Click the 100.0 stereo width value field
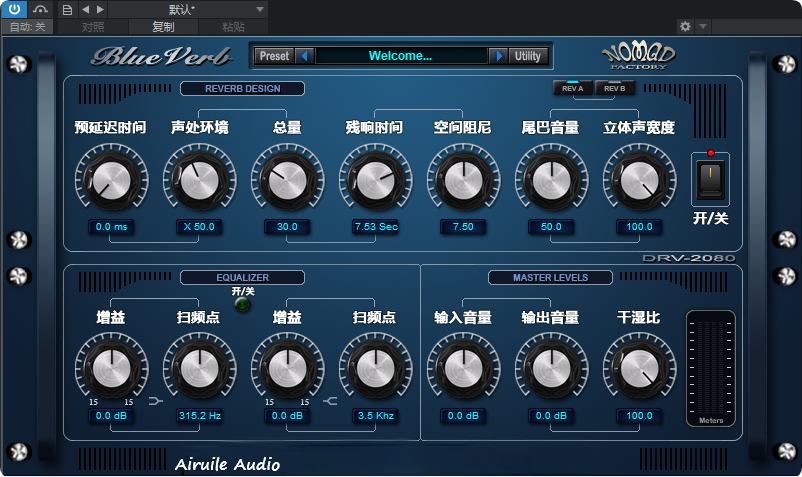 639,226
